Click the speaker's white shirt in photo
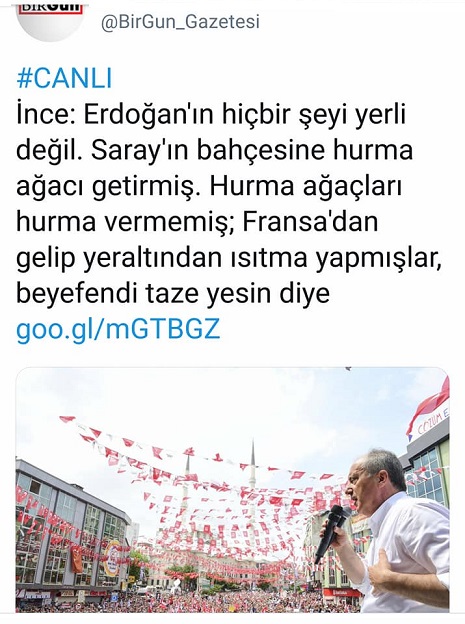Screen dimensions: 465x624 click(x=410, y=555)
